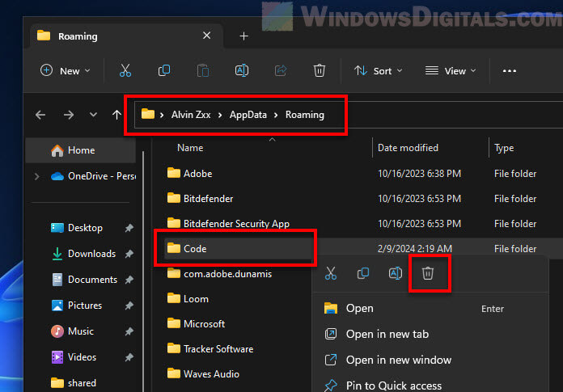
Task: Click the Rename icon in the toolbar
Action: click(x=242, y=70)
